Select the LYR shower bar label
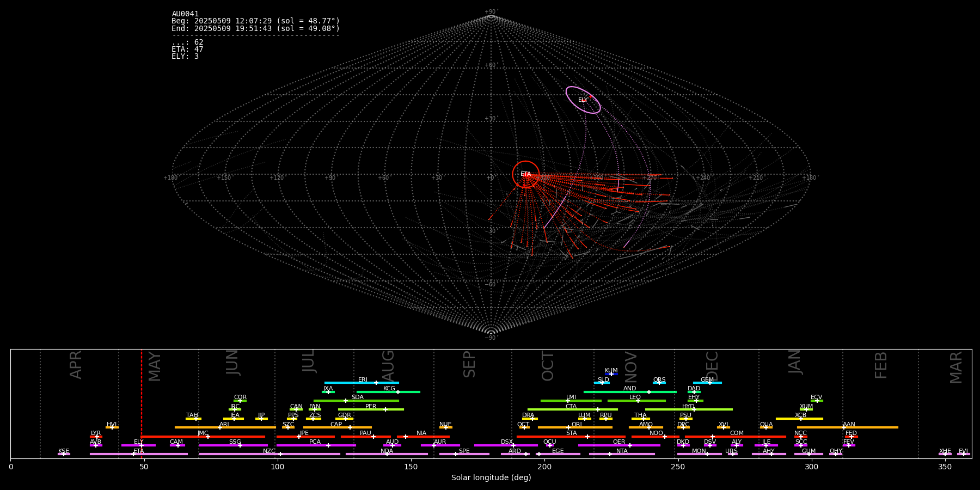980x490 pixels. pyautogui.click(x=96, y=433)
